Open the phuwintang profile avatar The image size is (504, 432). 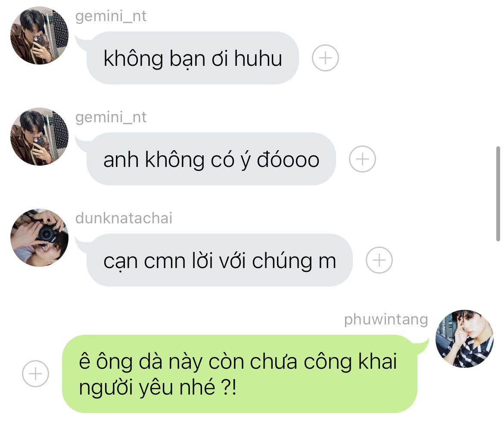464,339
